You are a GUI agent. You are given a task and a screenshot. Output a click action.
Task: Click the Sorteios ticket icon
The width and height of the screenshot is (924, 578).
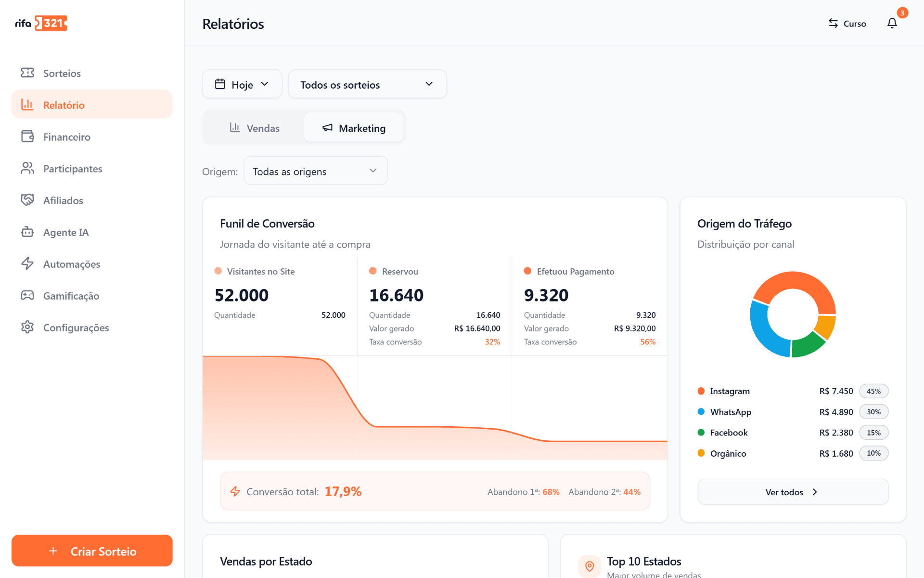[27, 73]
